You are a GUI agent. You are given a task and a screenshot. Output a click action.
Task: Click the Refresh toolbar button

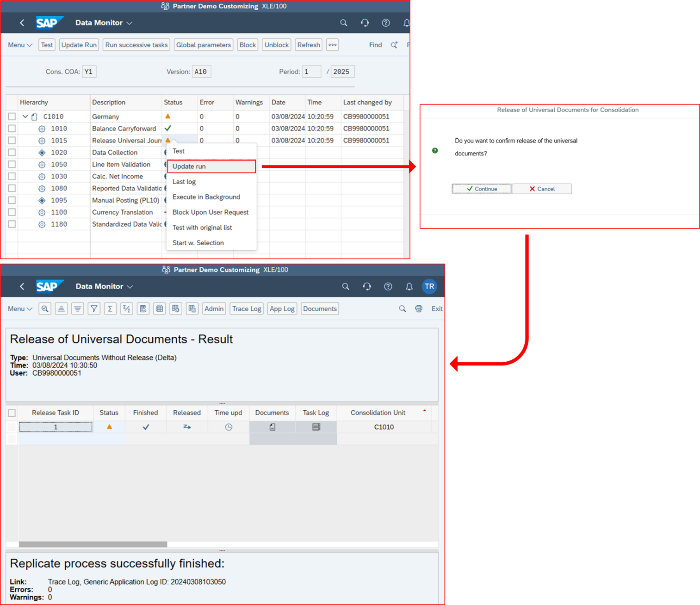[x=309, y=45]
